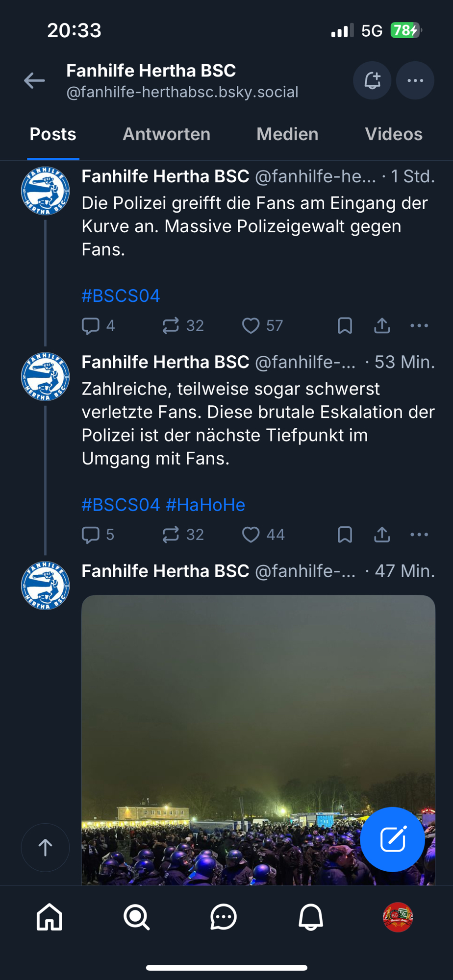This screenshot has width=453, height=980.
Task: Bookmark the Polizeigewalt post
Action: coord(345,326)
